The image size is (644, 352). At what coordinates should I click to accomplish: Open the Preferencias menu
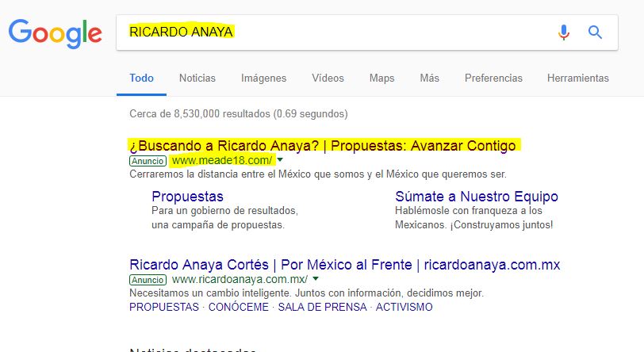pyautogui.click(x=493, y=78)
